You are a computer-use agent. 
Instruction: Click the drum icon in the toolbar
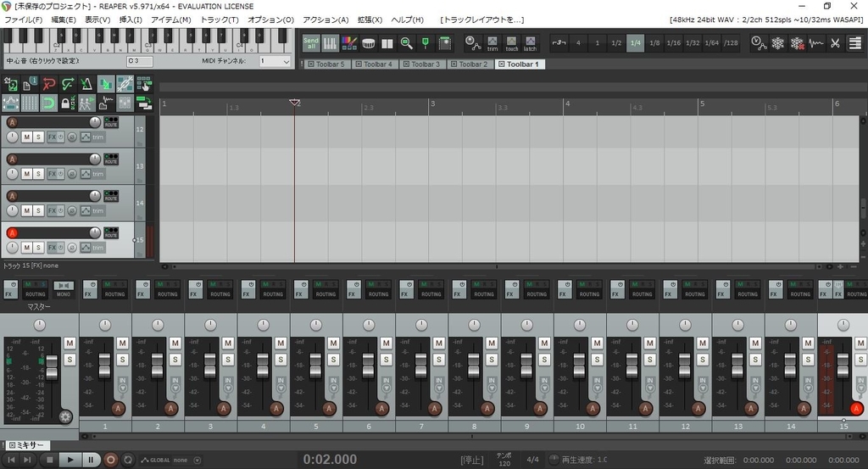click(368, 42)
